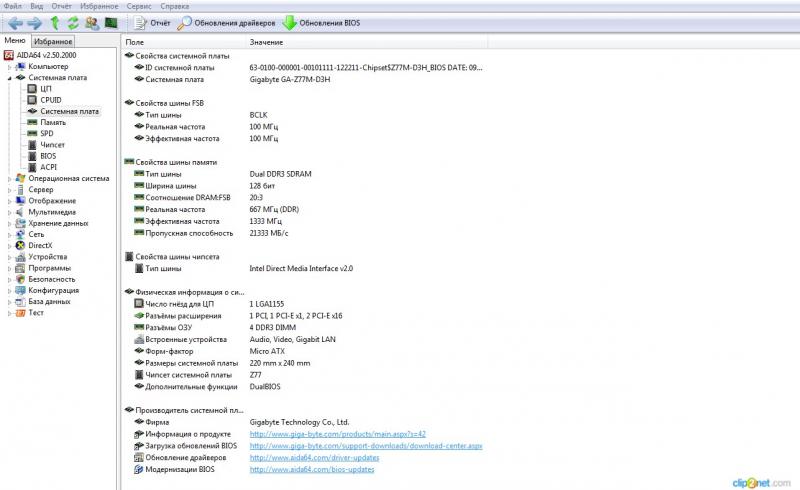Switch to the Избранное tab in sidebar
Screen dimensions: 800x490
coord(53,41)
